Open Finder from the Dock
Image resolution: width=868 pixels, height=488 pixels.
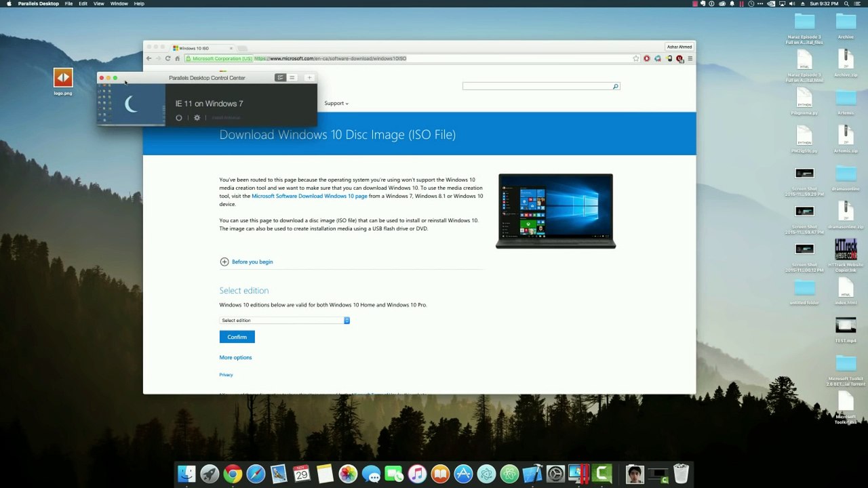186,474
